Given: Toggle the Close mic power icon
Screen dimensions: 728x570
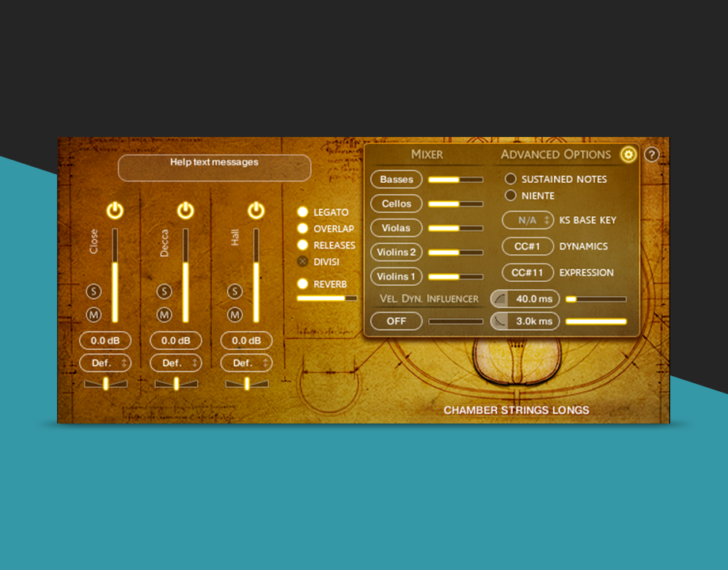Looking at the screenshot, I should click(x=115, y=211).
